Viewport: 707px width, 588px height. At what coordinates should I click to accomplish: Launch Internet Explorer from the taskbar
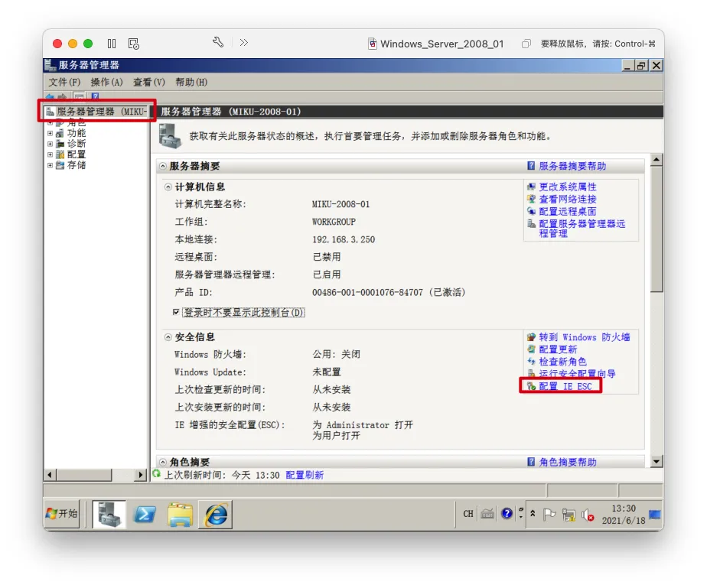(x=216, y=514)
